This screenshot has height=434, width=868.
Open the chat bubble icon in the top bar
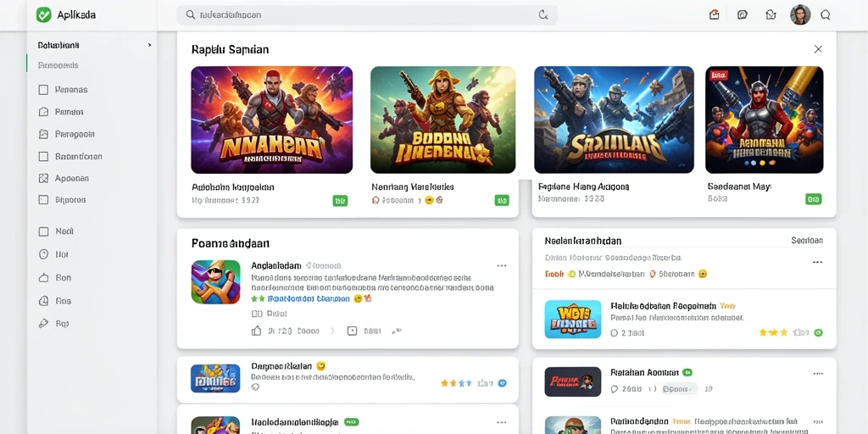[x=743, y=15]
